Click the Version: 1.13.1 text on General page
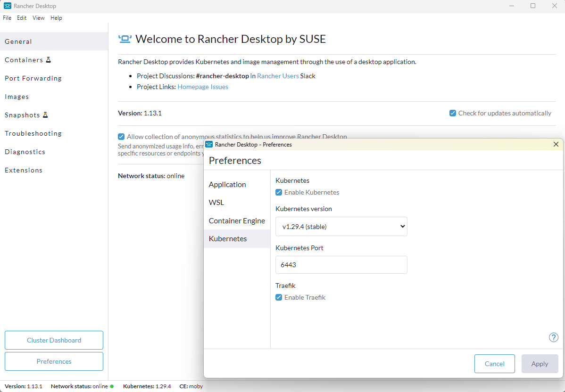The image size is (565, 392). [x=140, y=113]
